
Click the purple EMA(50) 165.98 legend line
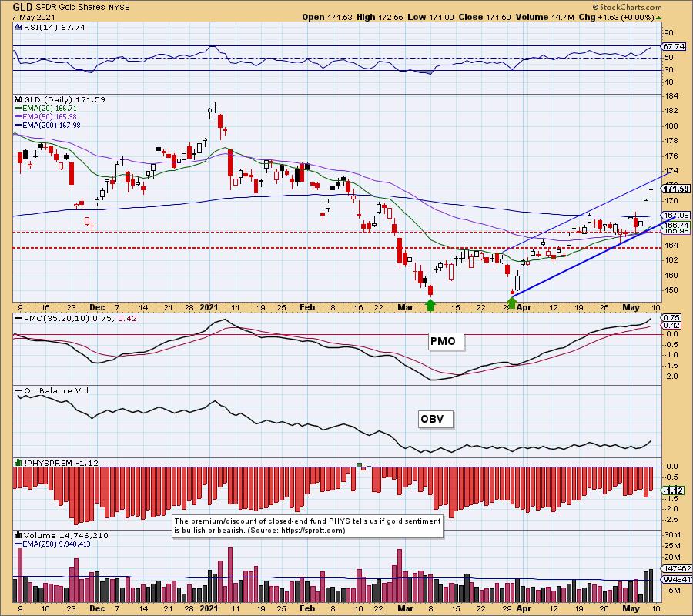pos(45,117)
